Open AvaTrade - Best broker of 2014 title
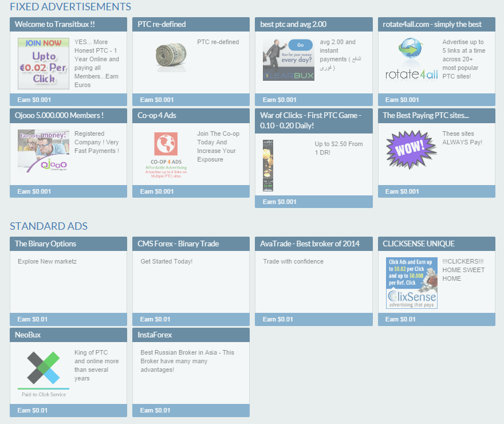 [309, 244]
